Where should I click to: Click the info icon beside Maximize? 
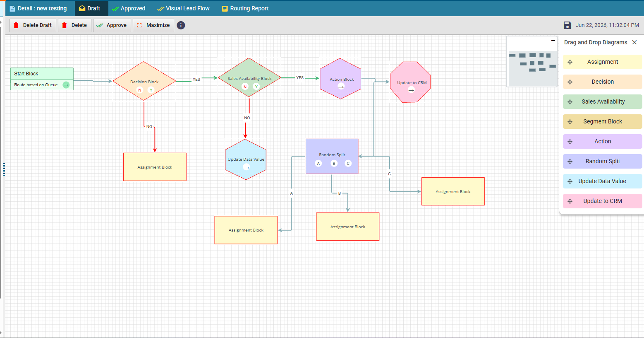[181, 25]
